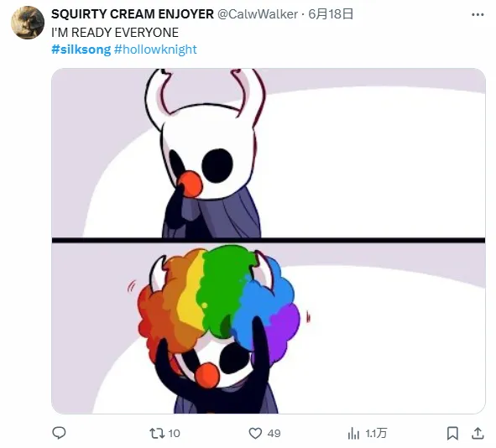The image size is (496, 448).
Task: Click the view count 1.1万
Action: (376, 434)
